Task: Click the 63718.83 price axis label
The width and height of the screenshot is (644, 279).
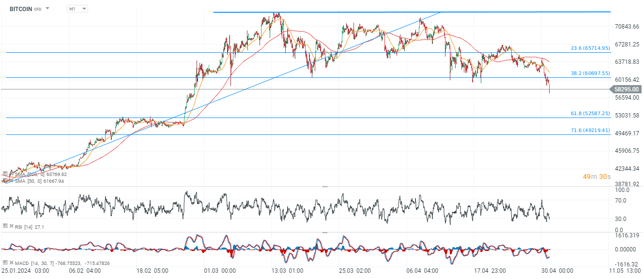Action: coord(627,62)
